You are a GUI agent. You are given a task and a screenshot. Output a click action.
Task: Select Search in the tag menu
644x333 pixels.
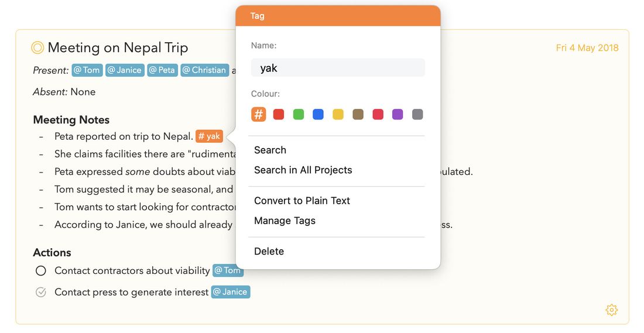270,150
